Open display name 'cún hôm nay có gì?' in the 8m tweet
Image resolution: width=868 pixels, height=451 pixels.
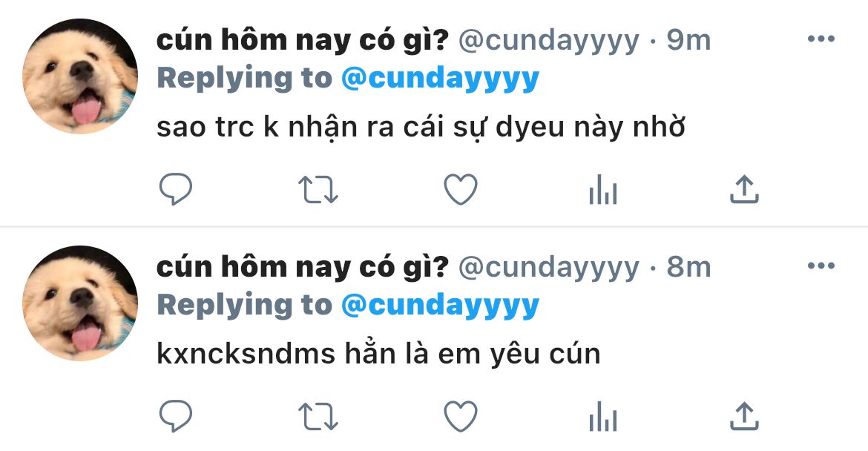pos(302,267)
